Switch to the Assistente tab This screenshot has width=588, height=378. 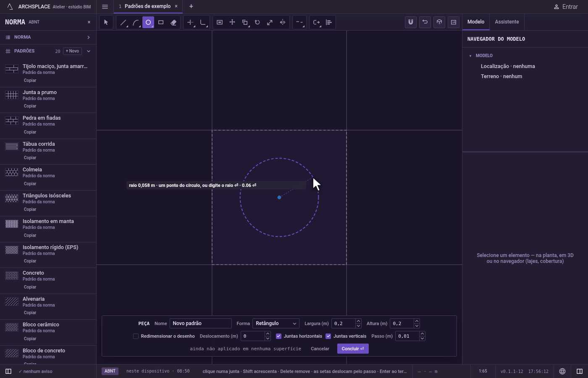pos(507,22)
